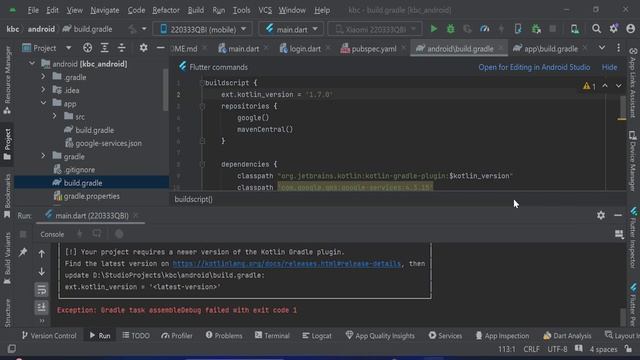The image size is (640, 360).
Task: Open the Device Manager phone icon in toolbar
Action: pos(575,29)
